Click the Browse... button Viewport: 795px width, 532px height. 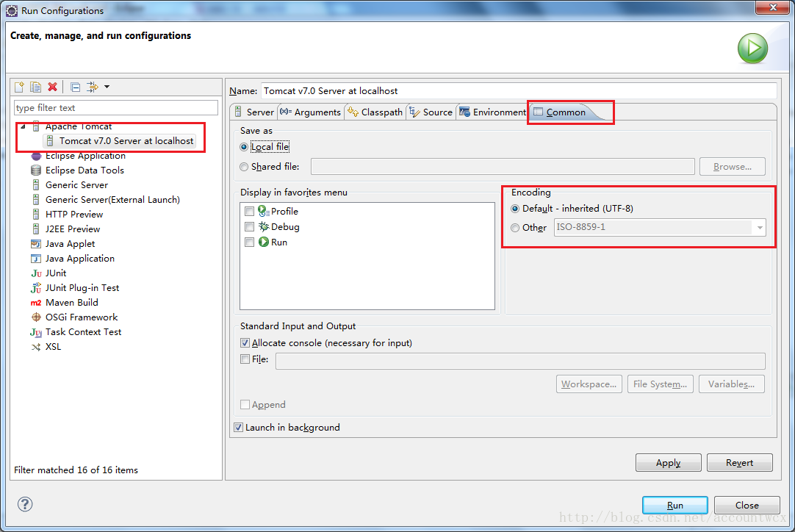(732, 167)
